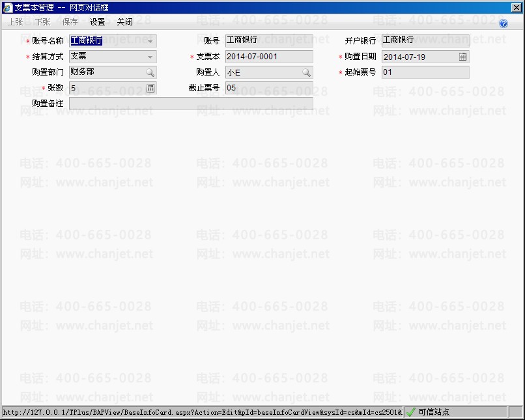Search icon in 购置部门 field
This screenshot has width=525, height=420.
(x=150, y=72)
